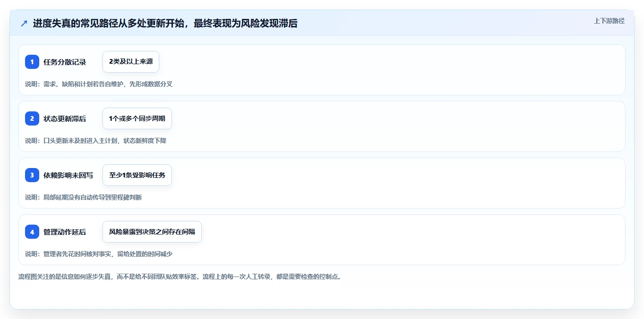Click the note about 管理者先花时间核对事实
The image size is (644, 319).
[x=99, y=254]
